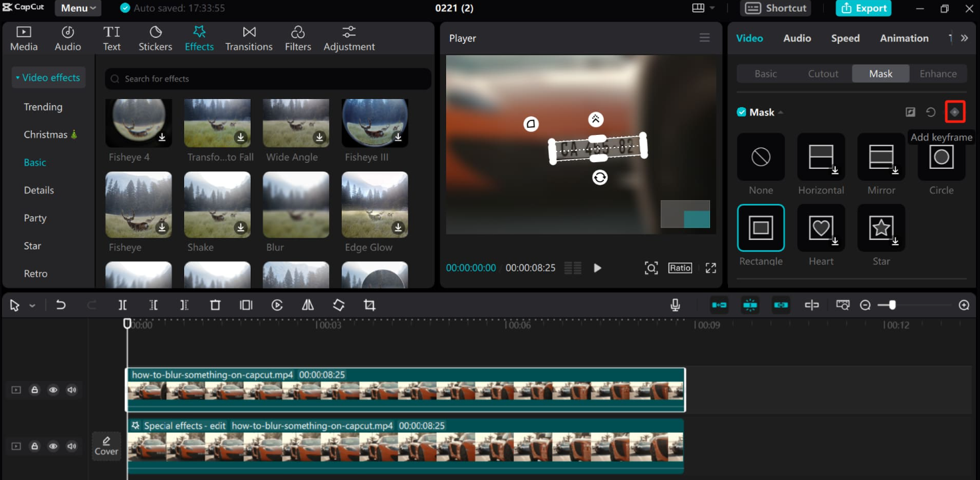980x480 pixels.
Task: Switch to the Transitions tab
Action: (249, 38)
